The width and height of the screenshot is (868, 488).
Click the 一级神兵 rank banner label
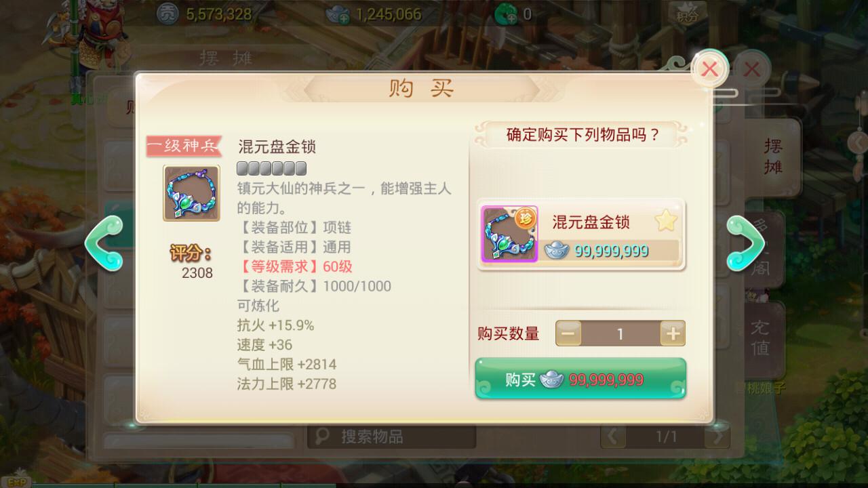pyautogui.click(x=184, y=146)
